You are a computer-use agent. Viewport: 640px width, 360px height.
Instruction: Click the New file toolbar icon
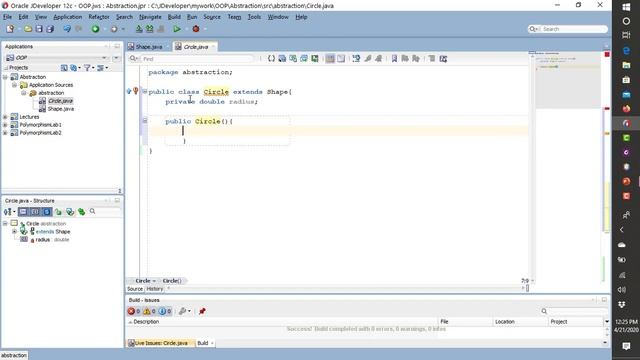tap(10, 29)
